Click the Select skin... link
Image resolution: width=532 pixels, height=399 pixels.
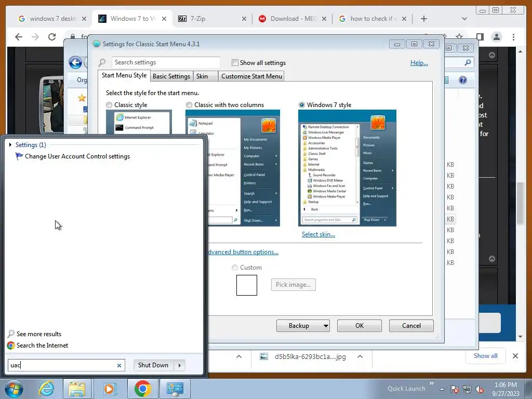pyautogui.click(x=318, y=234)
